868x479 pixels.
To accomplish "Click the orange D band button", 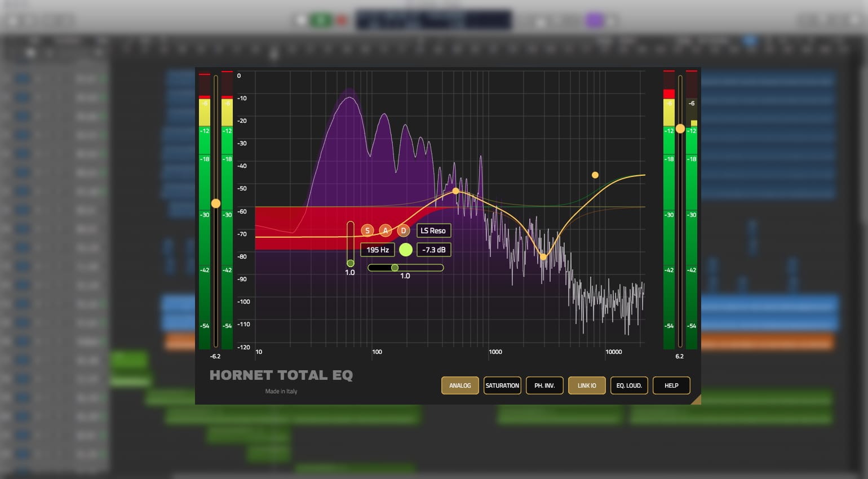I will pyautogui.click(x=403, y=230).
